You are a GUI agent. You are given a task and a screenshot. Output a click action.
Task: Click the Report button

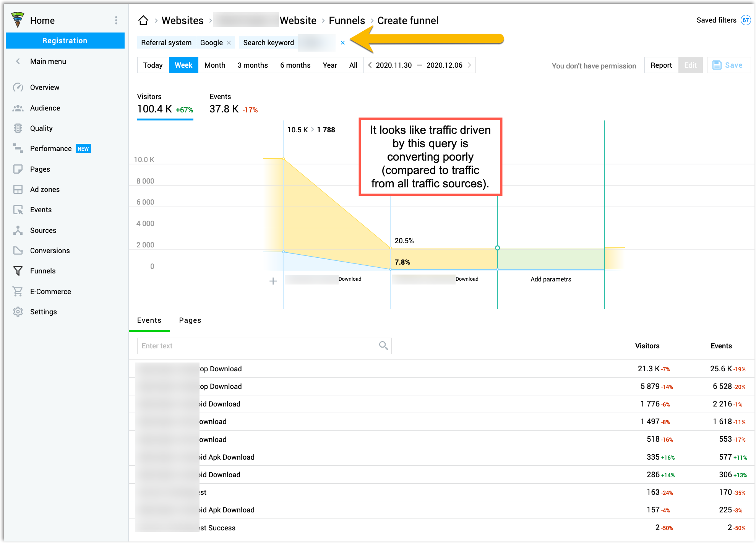[x=661, y=65]
